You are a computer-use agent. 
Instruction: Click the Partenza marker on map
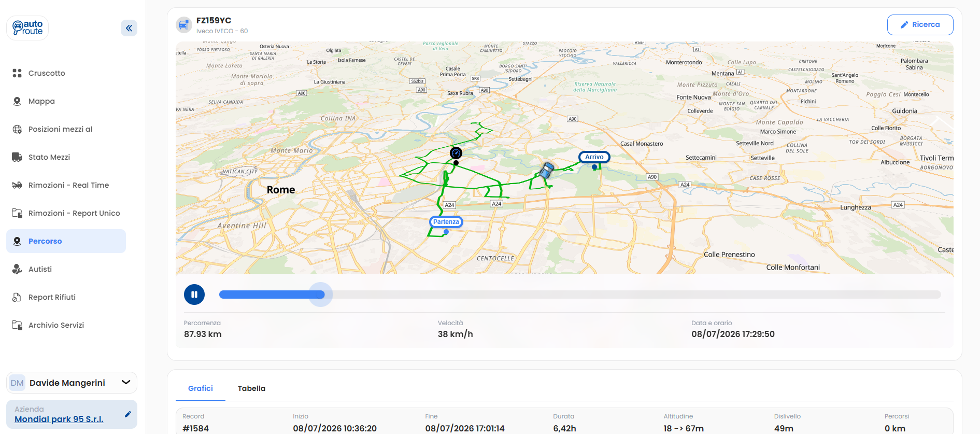pyautogui.click(x=446, y=222)
